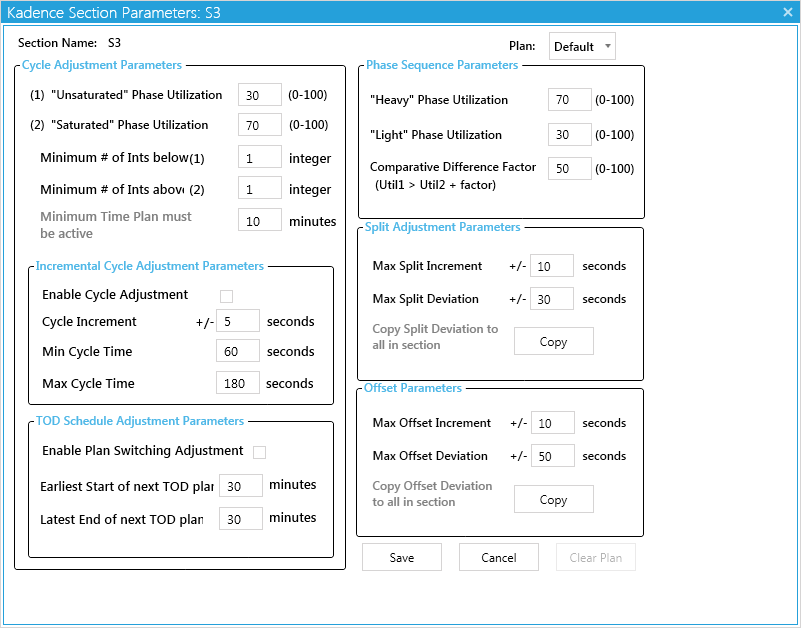Viewport: 801px width, 628px height.
Task: Edit the Max Cycle Time value
Action: [240, 382]
